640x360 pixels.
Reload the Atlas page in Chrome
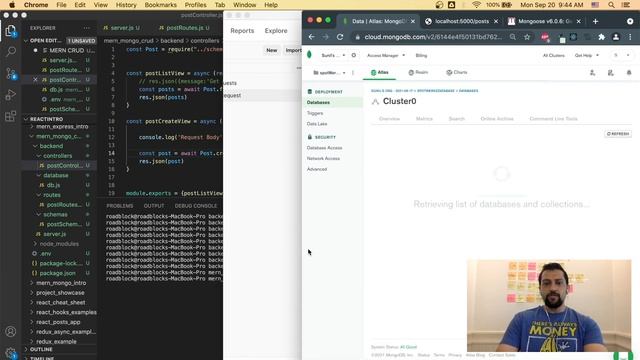(340, 37)
